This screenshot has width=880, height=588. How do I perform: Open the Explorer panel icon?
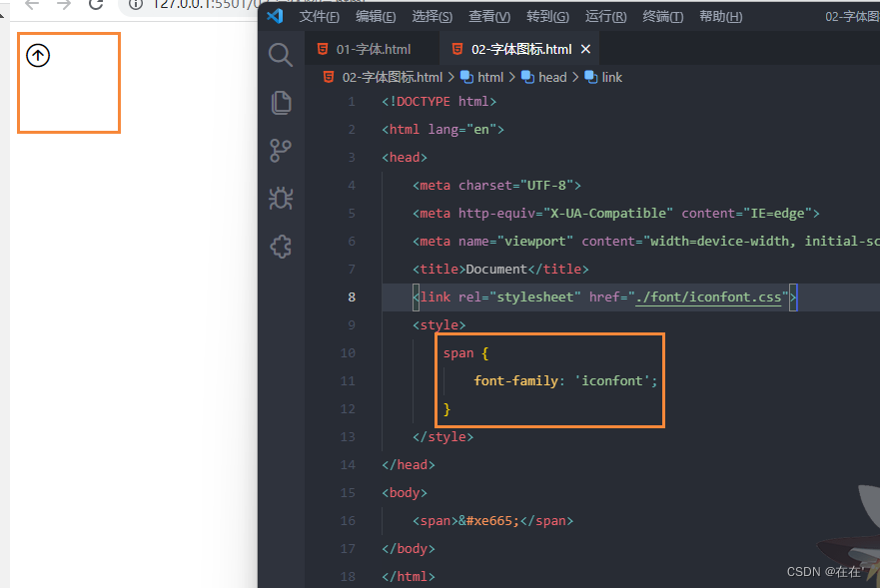coord(280,102)
